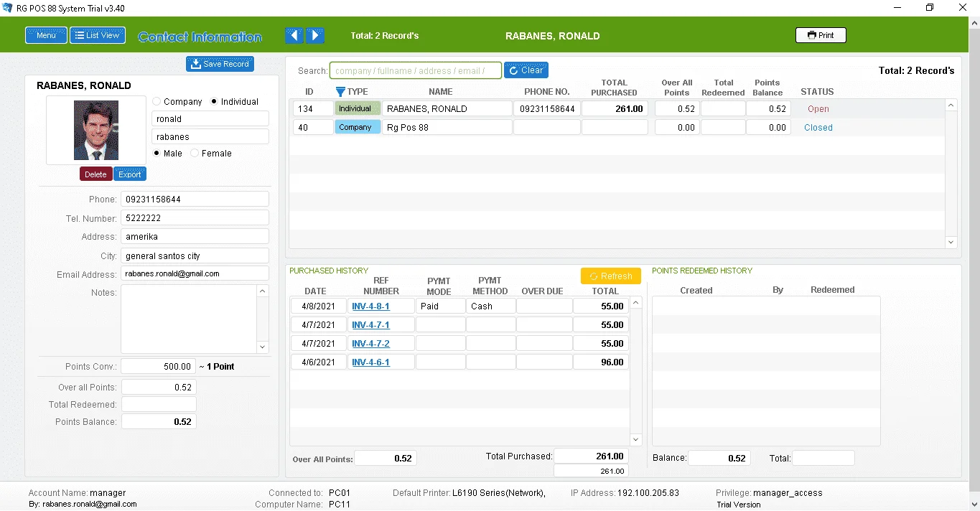Screen dimensions: 980x511
Task: Click purchased history scrollbar up arrow
Action: [635, 304]
